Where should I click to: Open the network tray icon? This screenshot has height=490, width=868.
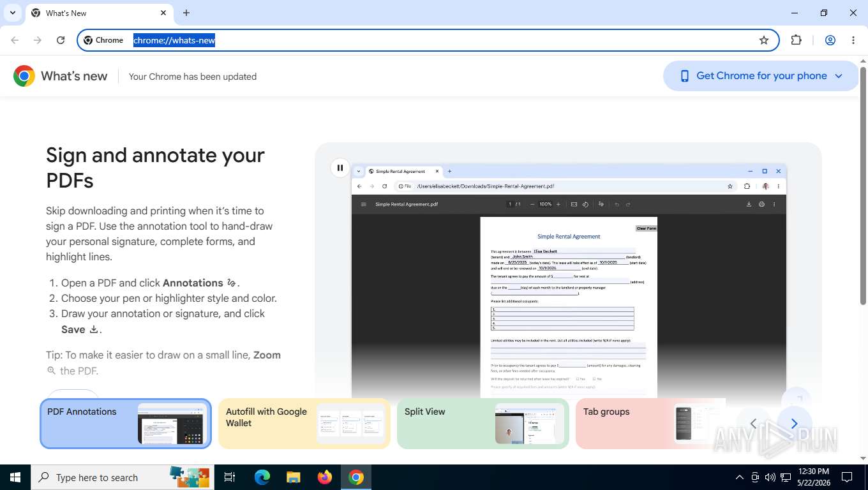click(x=786, y=477)
